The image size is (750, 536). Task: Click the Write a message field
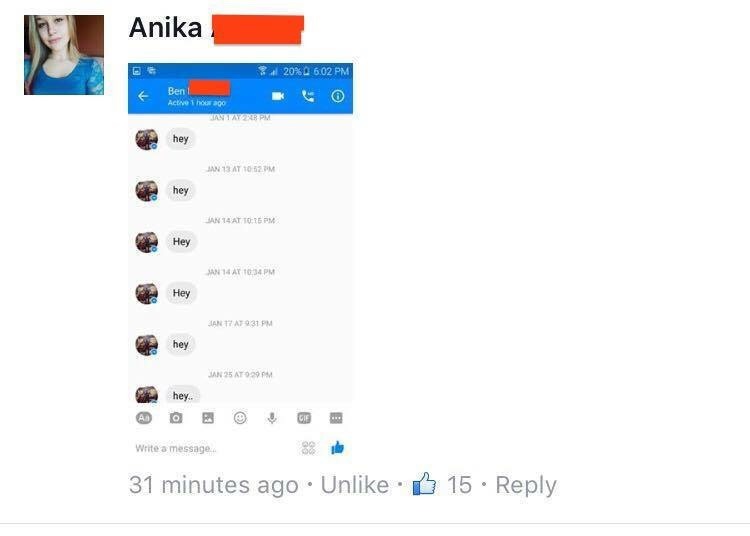pyautogui.click(x=215, y=448)
